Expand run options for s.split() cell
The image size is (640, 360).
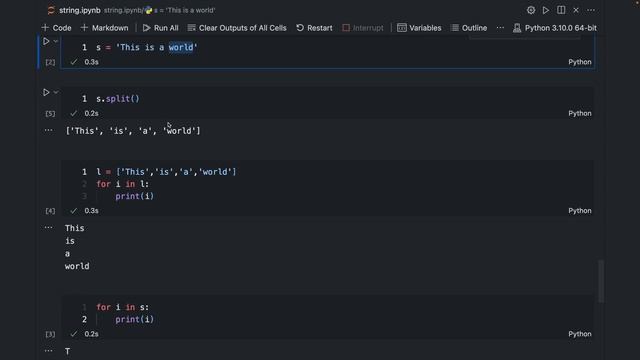point(56,92)
